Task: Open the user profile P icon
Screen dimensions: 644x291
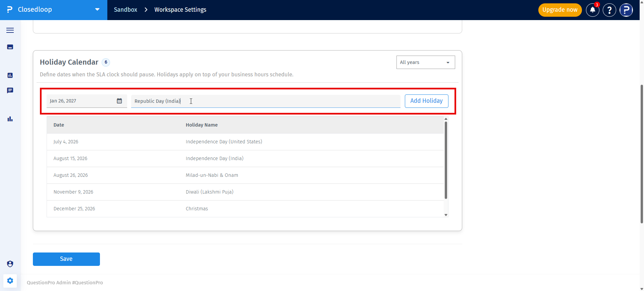Action: 626,10
